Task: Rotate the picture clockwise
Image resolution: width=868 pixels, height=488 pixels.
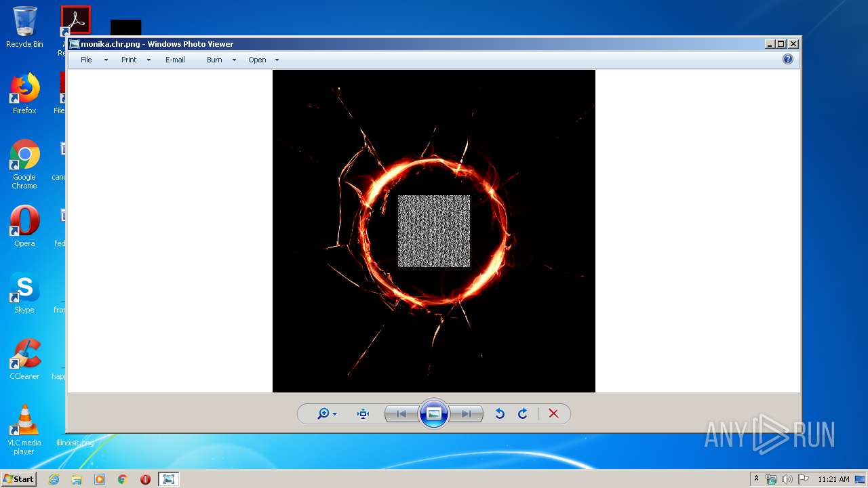Action: pyautogui.click(x=523, y=413)
